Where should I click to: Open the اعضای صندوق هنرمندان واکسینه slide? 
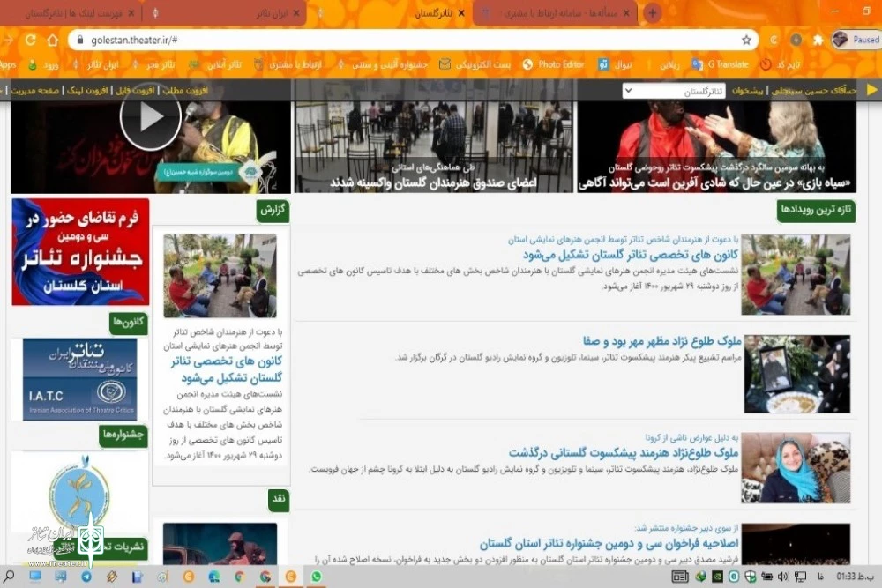(x=433, y=146)
